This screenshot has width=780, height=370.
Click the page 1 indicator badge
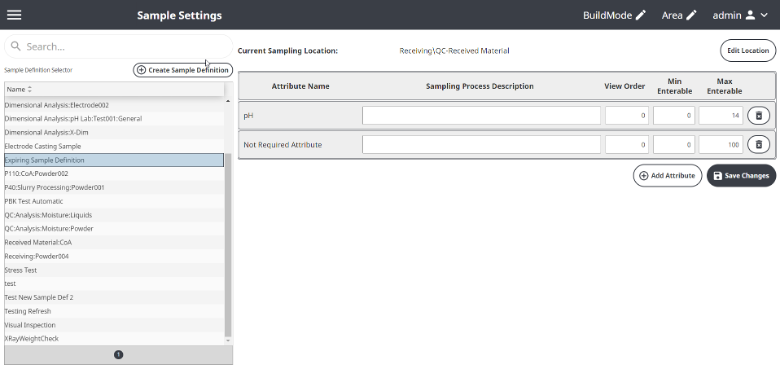pyautogui.click(x=118, y=355)
